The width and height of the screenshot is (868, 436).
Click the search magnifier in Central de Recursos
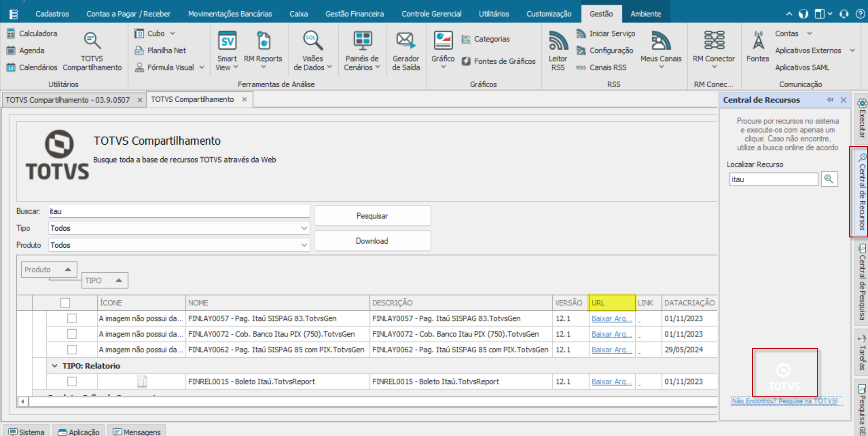829,179
